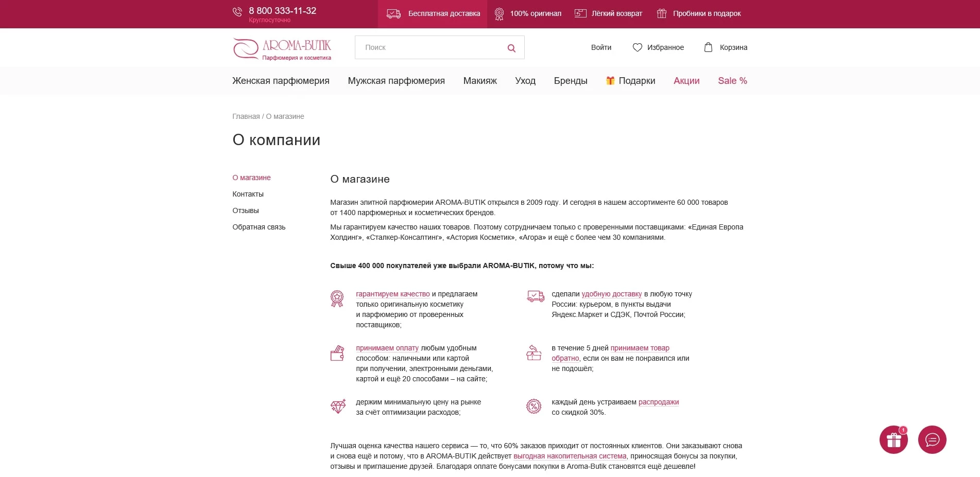
Task: Select Контакты in the sidebar
Action: [x=248, y=194]
